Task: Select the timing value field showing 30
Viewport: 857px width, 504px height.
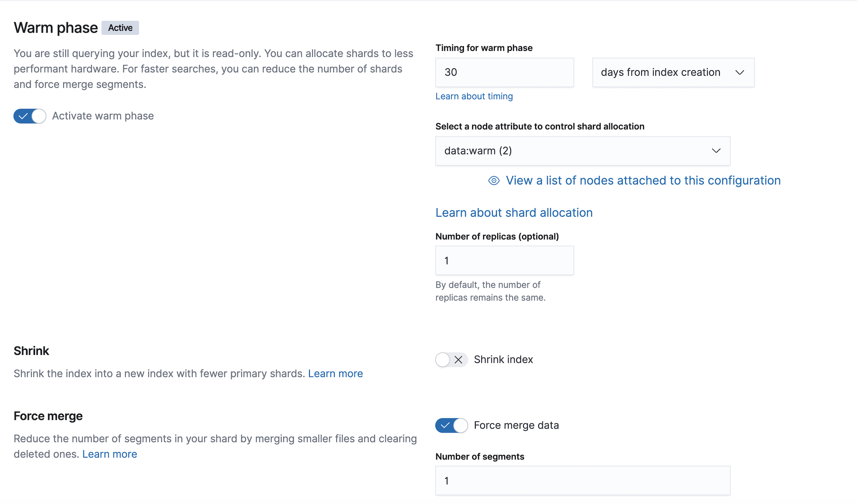Action: [x=504, y=72]
